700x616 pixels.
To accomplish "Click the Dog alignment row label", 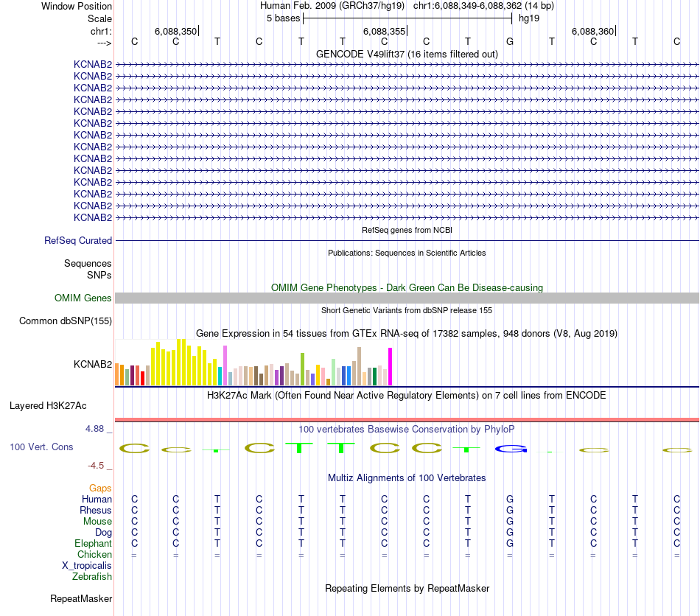I will [103, 533].
